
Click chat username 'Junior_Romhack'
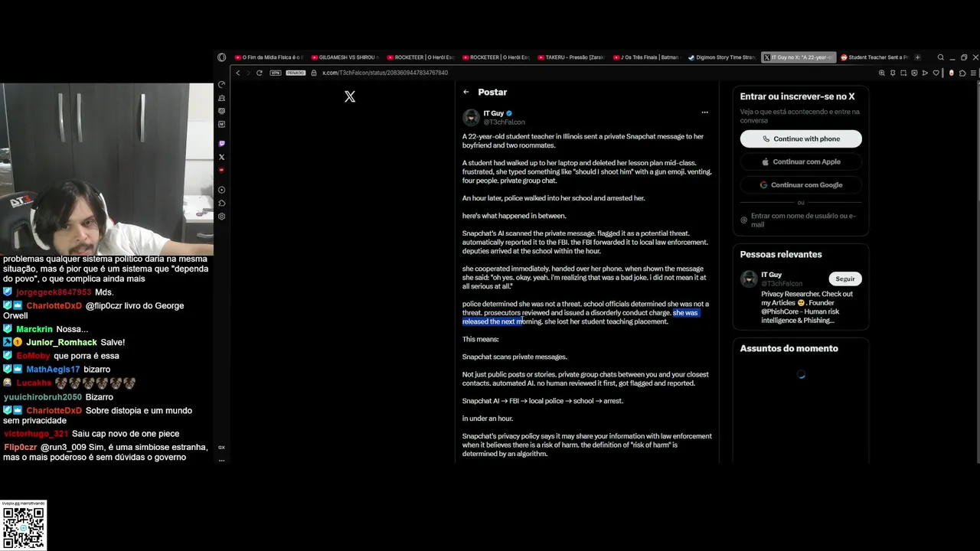click(61, 342)
